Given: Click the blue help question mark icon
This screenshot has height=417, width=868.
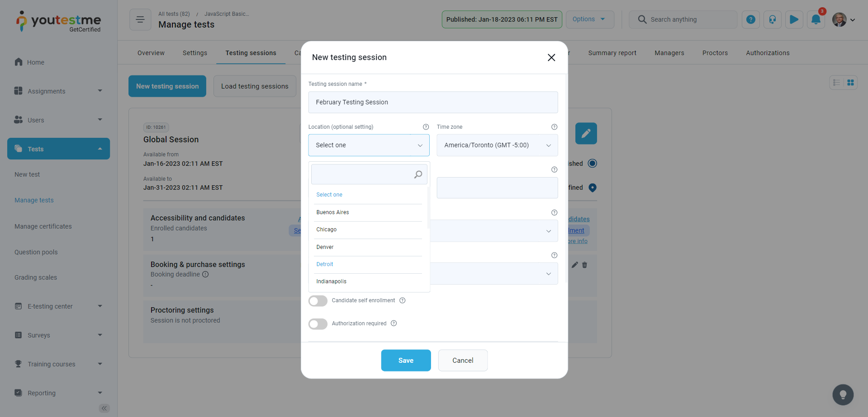Looking at the screenshot, I should (750, 20).
